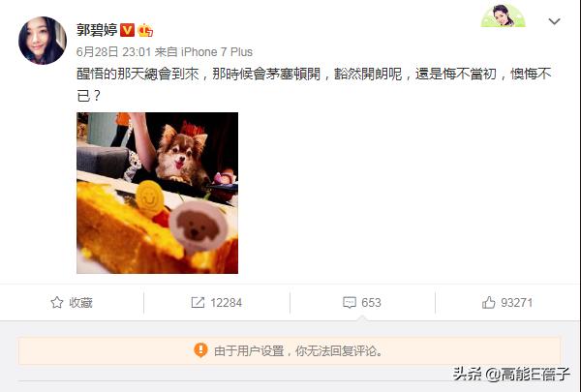Click the iPhone 7 Plus source link

217,52
